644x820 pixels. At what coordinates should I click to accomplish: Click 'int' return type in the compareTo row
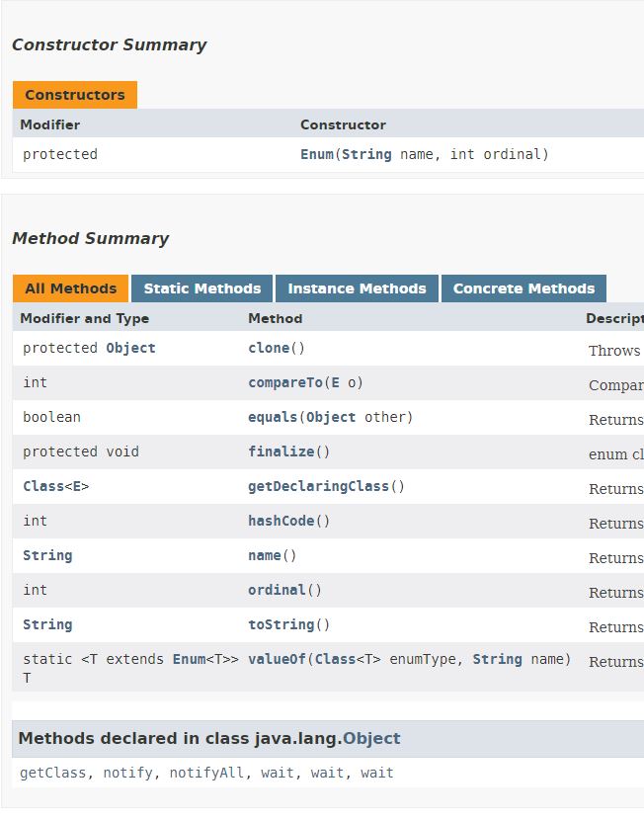pos(35,382)
